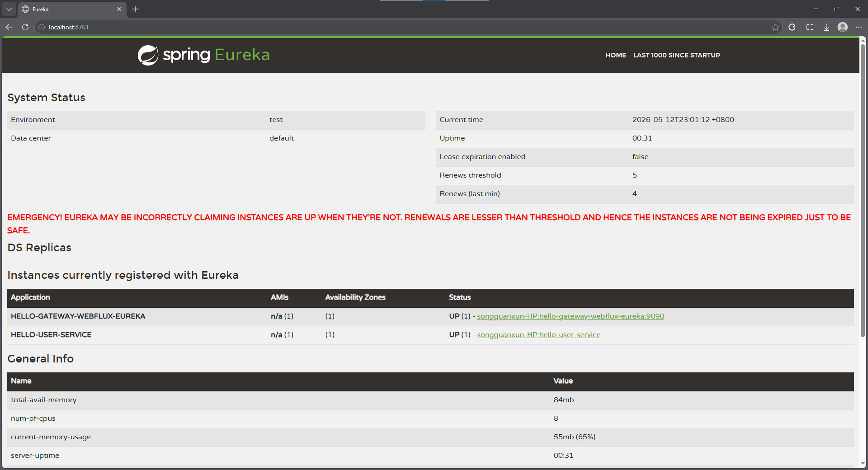Click the browser back arrow
Screen dimensions: 868x470
9,27
